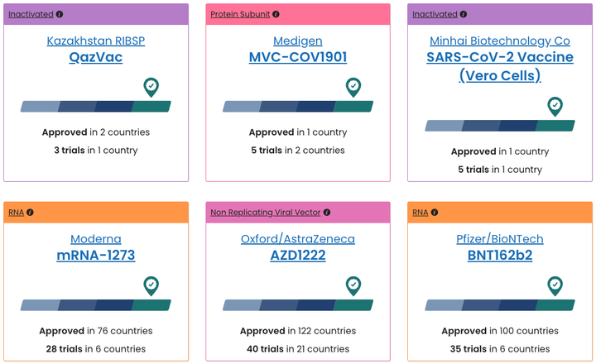Click "Approved in 76 countries" text

96,331
